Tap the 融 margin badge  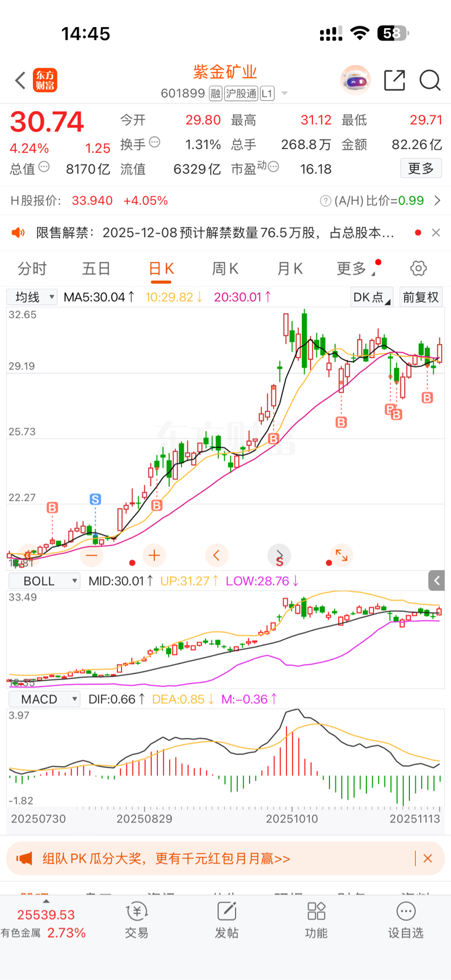(x=216, y=93)
